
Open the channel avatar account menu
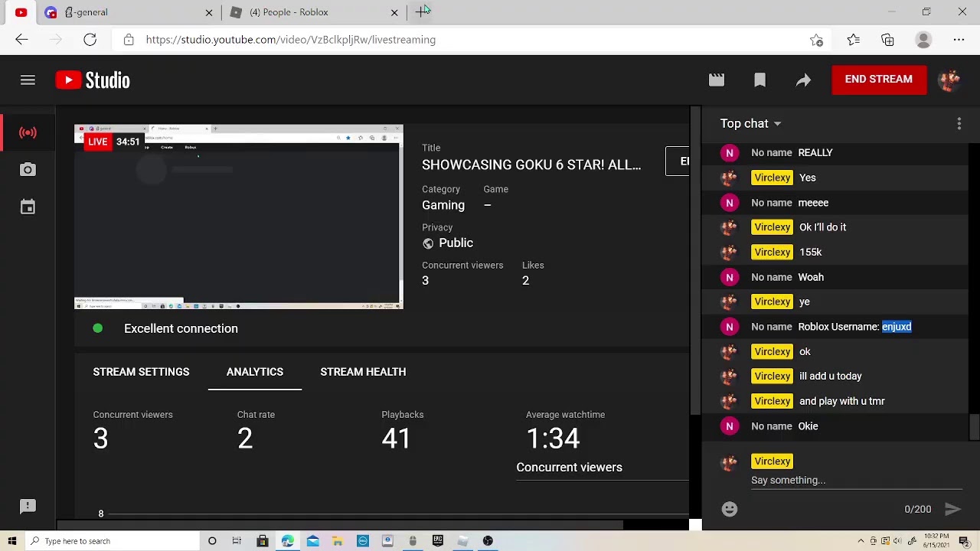(x=949, y=80)
